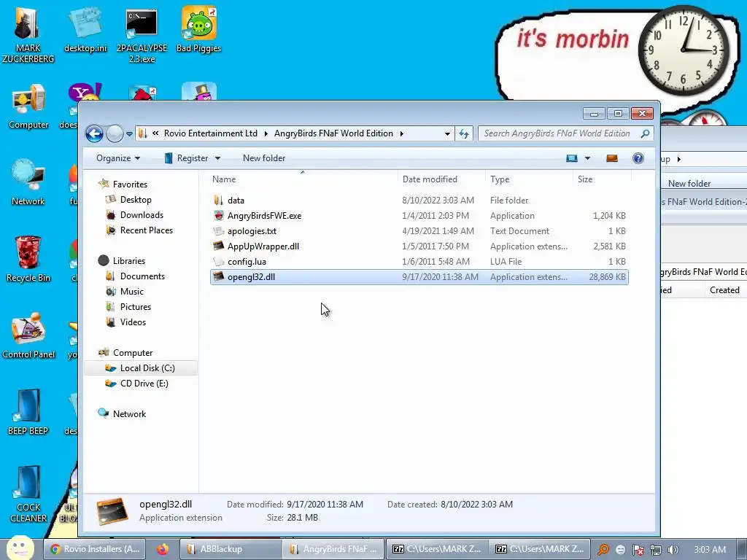Switch to first 7-Zip C:\Users\MARK Z... taskbar item
The image size is (747, 560).
[x=436, y=549]
